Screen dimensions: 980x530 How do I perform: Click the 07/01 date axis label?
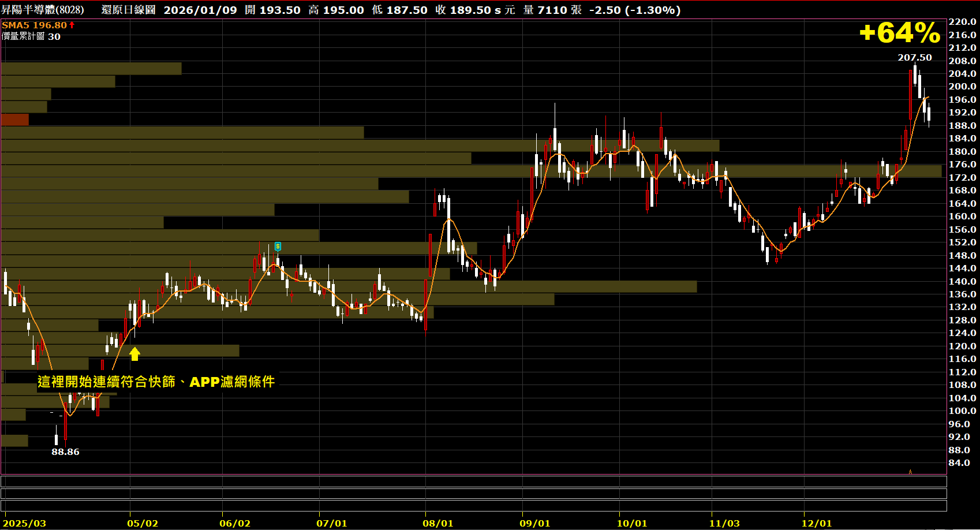tap(332, 523)
